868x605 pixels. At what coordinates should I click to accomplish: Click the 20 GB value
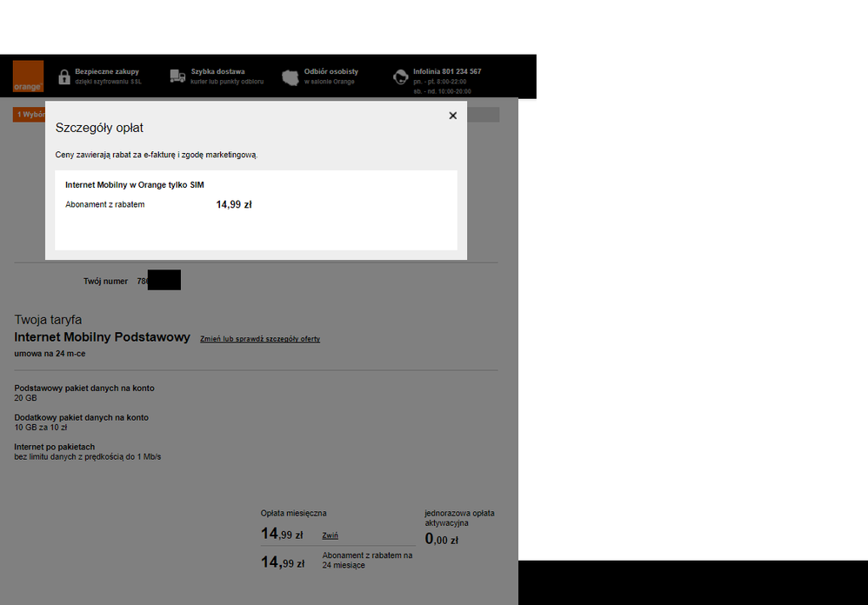[25, 397]
